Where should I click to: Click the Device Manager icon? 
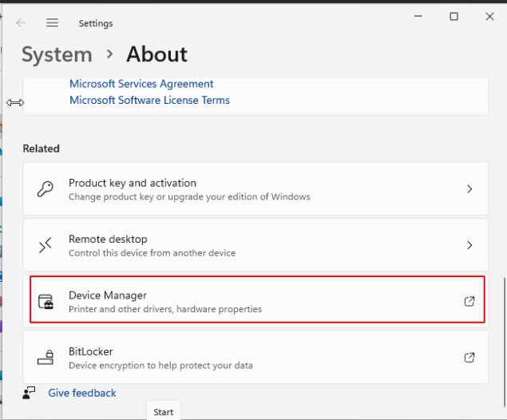[x=46, y=301]
